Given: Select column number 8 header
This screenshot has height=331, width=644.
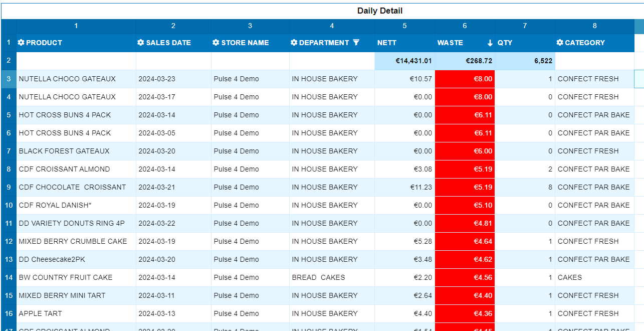Looking at the screenshot, I should click(594, 26).
